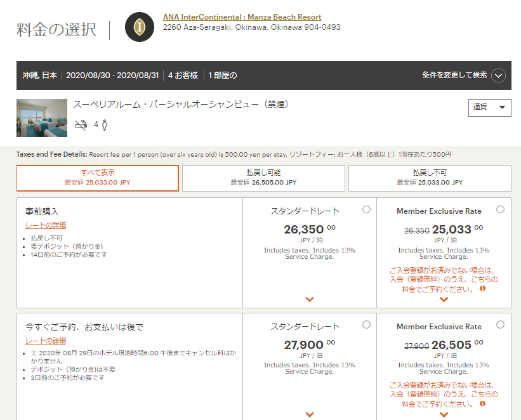This screenshot has height=420, width=521.
Task: Click info icon in advance purchase member rate
Action: click(x=482, y=289)
